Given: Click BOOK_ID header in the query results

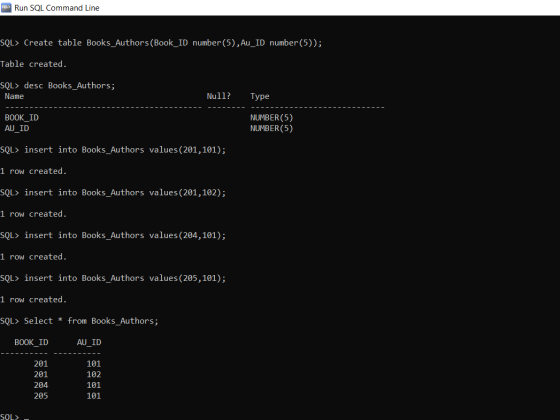Looking at the screenshot, I should point(31,342).
